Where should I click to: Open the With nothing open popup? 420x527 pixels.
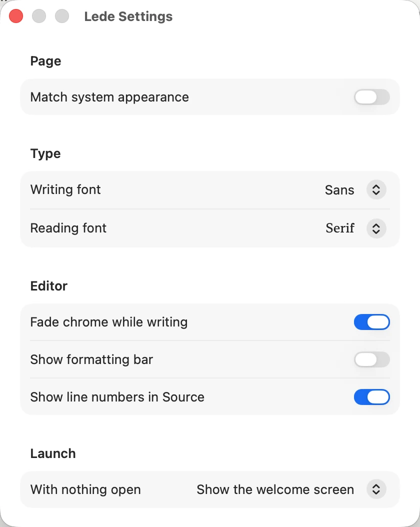(x=376, y=489)
